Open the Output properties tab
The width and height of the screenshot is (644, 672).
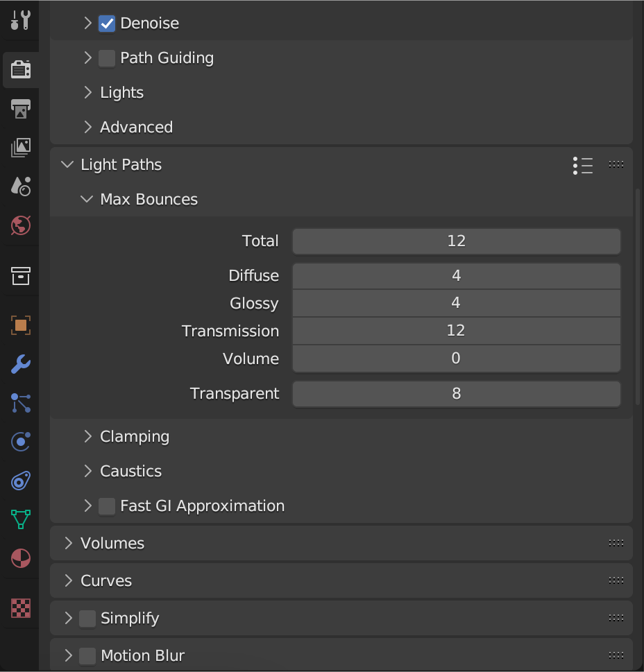20,109
